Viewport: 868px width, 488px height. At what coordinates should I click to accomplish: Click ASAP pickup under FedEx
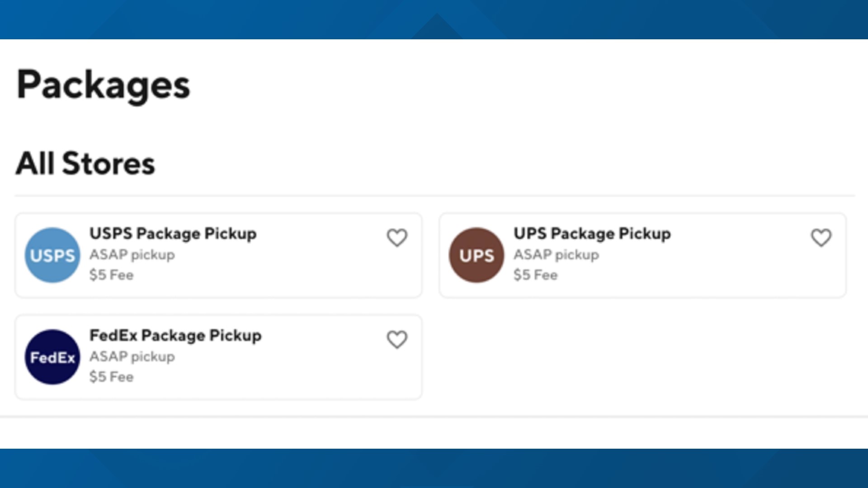point(132,357)
